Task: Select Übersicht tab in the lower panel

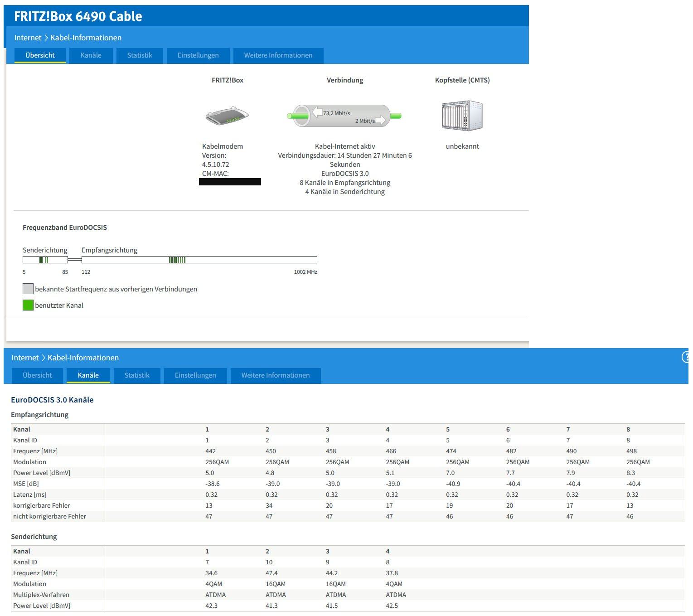Action: [x=37, y=375]
